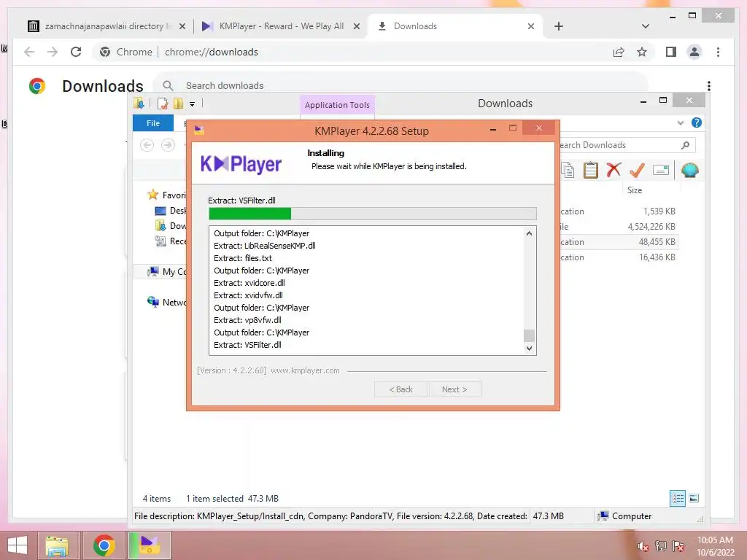
Task: Select file row sized 4,524,226 KB
Action: (619, 227)
